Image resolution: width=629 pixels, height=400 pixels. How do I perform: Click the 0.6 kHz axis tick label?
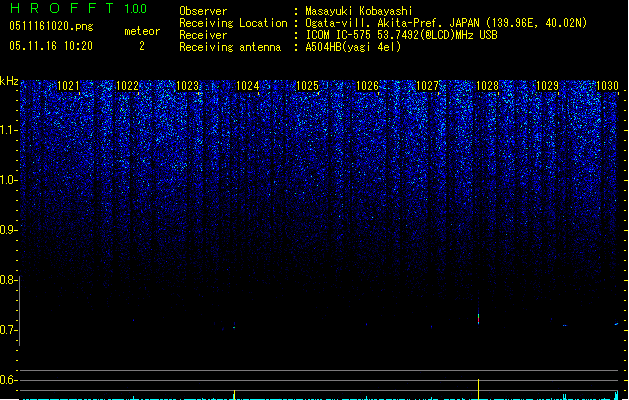[x=8, y=380]
